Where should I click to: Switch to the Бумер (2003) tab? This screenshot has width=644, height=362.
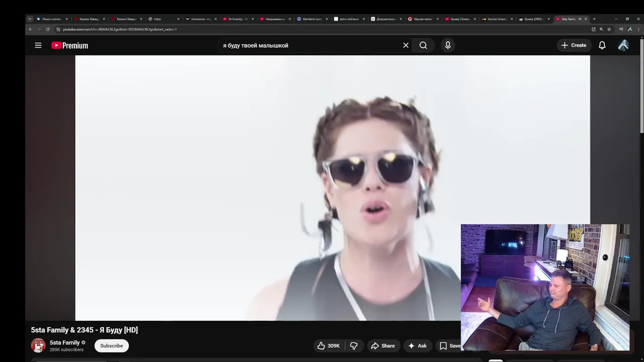(x=534, y=19)
